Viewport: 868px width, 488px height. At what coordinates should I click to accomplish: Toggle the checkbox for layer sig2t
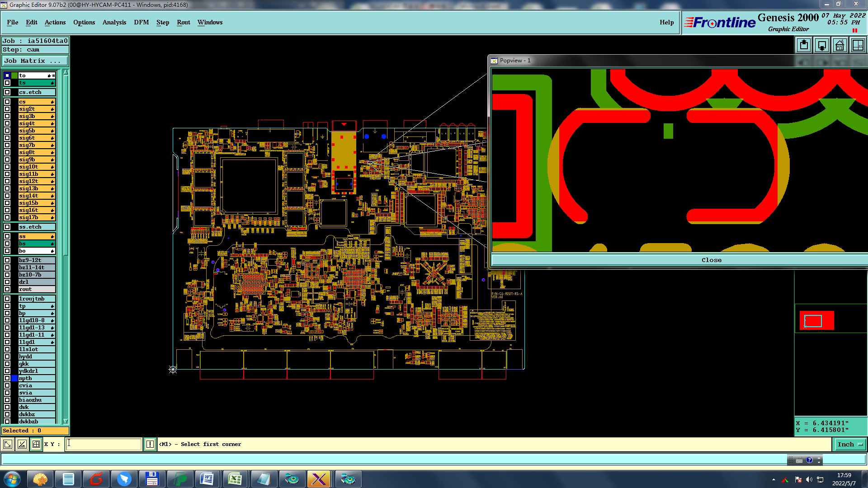click(x=7, y=109)
